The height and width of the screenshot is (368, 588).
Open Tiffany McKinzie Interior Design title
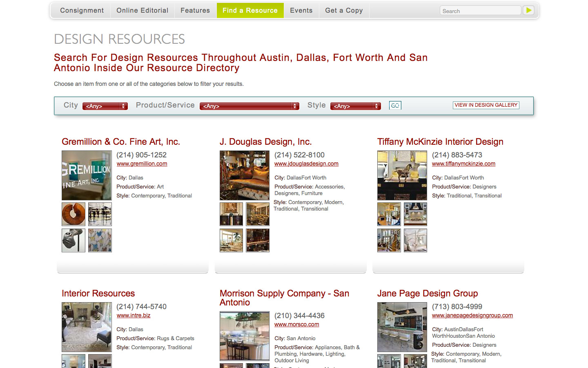[x=440, y=142]
